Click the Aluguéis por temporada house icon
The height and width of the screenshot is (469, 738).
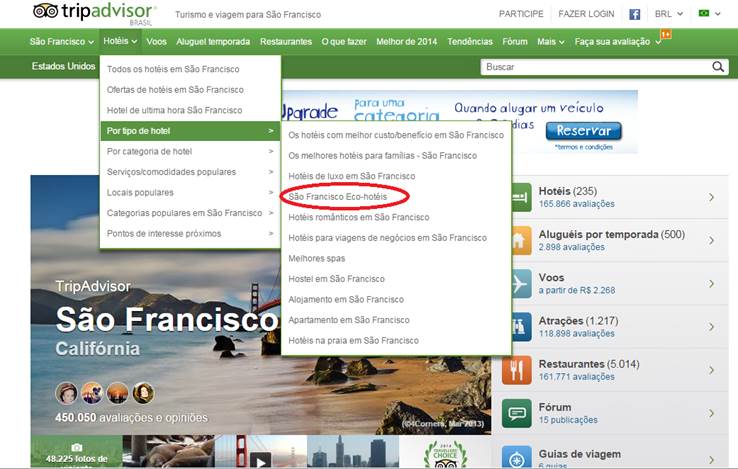tap(518, 240)
